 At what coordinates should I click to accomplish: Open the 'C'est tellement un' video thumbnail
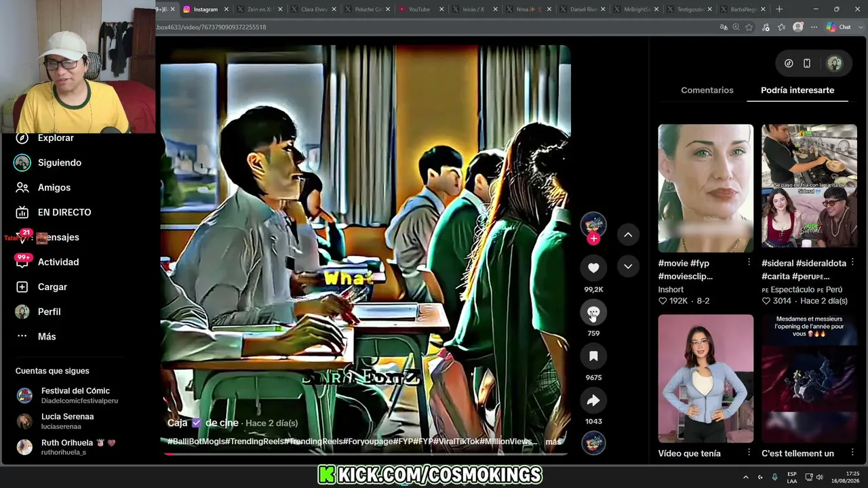click(x=809, y=378)
